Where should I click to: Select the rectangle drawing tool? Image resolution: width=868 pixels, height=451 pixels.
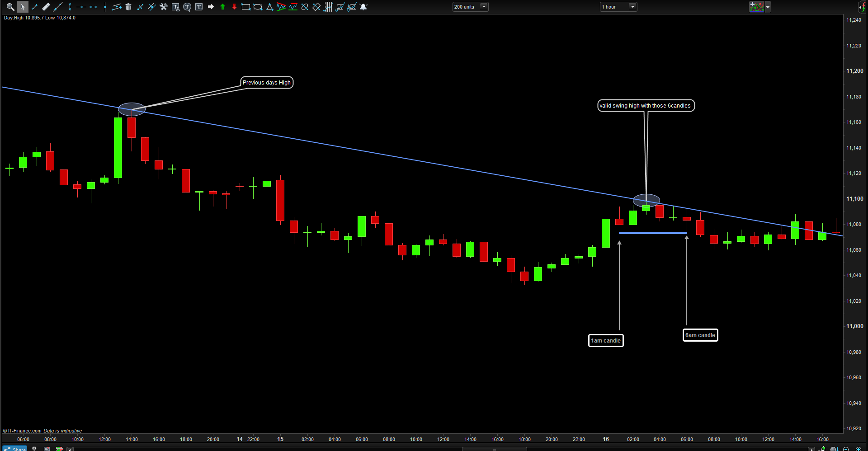246,7
